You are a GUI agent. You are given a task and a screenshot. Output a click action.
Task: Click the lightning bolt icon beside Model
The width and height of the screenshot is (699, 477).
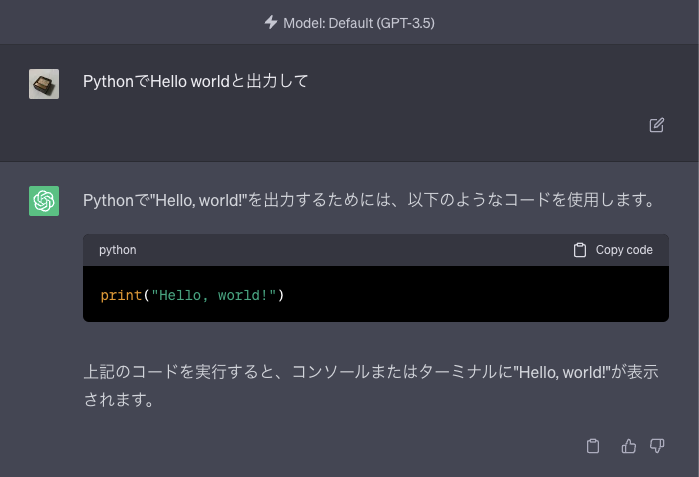tap(271, 22)
